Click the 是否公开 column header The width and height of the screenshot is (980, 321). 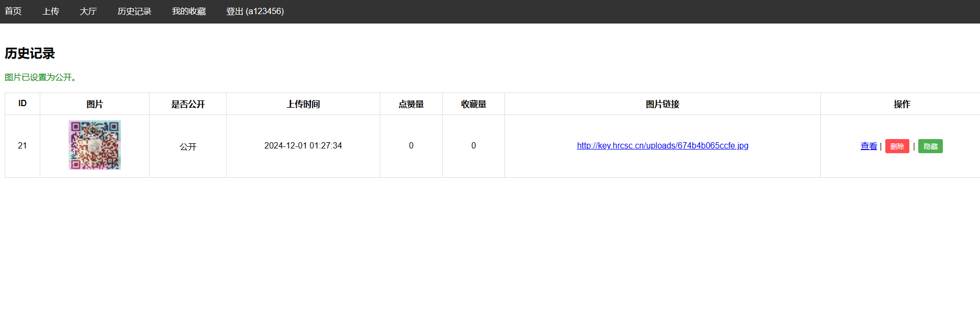click(188, 104)
